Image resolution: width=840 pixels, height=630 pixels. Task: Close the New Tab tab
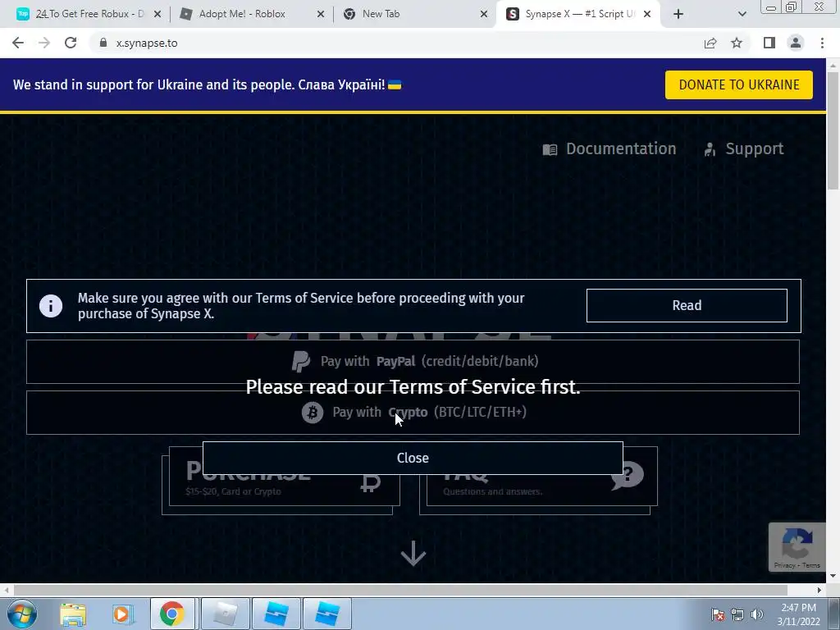click(x=484, y=15)
